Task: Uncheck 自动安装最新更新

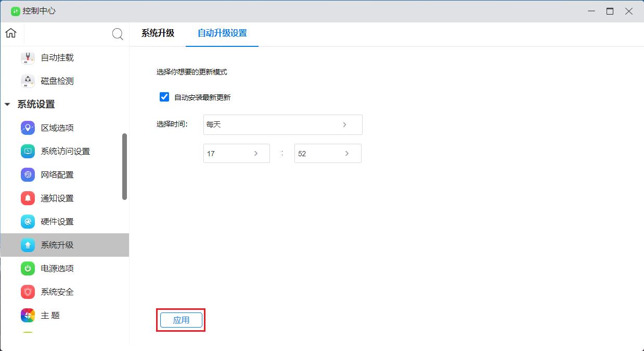Action: pyautogui.click(x=164, y=97)
